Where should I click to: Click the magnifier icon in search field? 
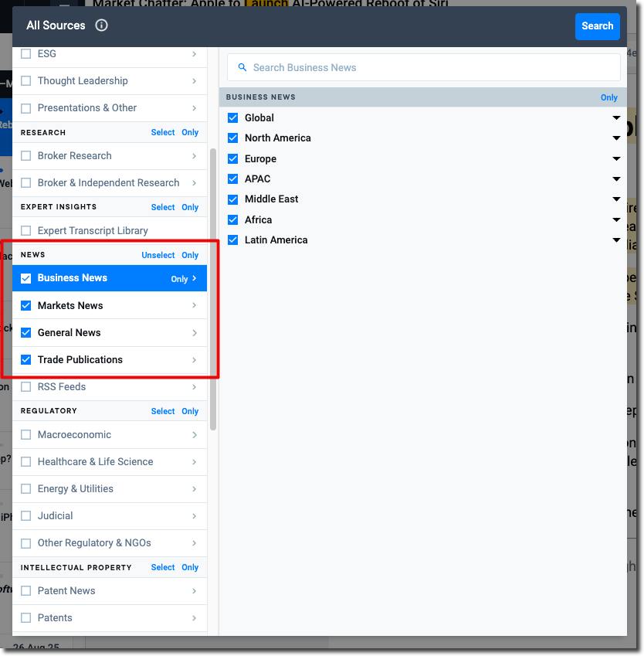click(242, 68)
